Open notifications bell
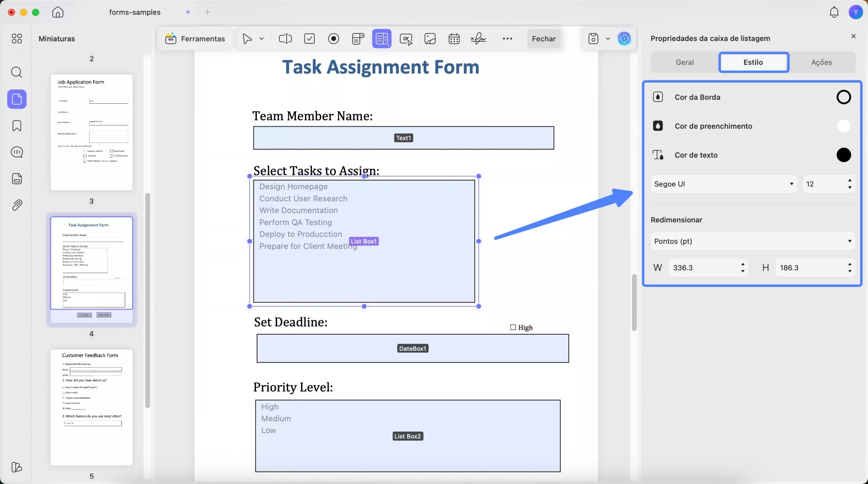 tap(834, 12)
